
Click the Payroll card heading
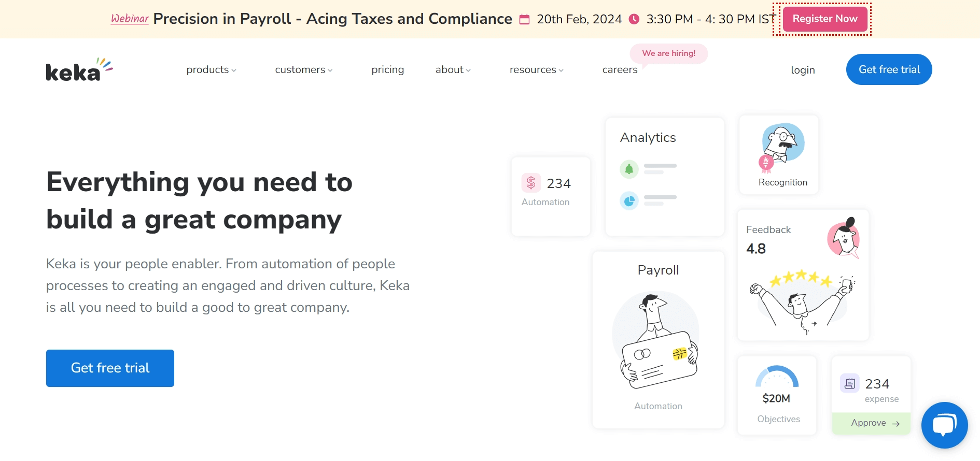click(x=658, y=270)
